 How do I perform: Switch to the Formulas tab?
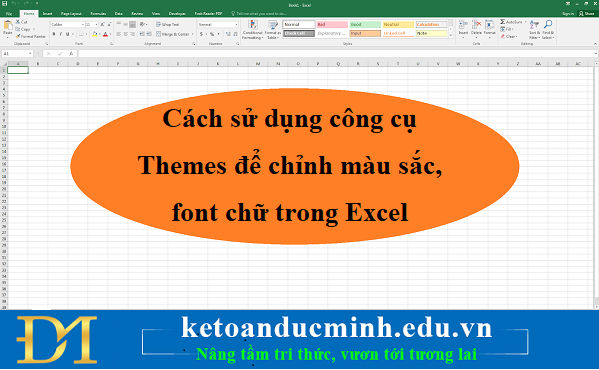[x=98, y=13]
